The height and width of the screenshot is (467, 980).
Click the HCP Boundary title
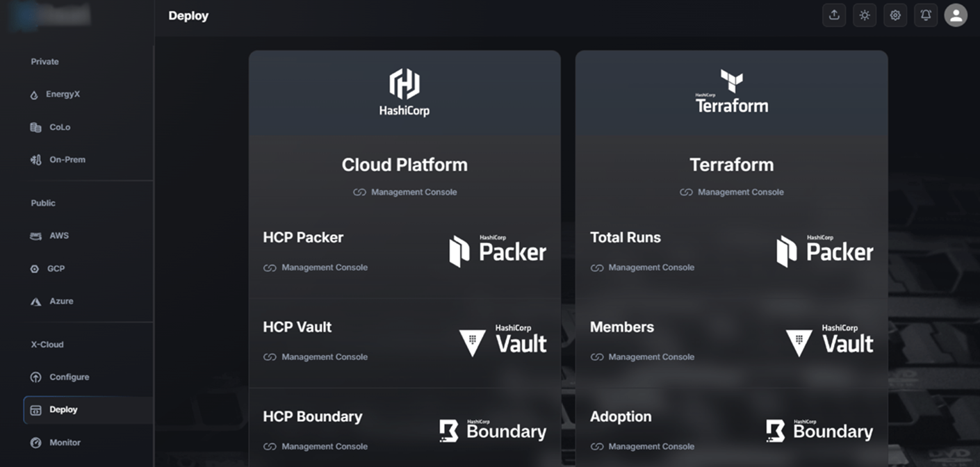313,416
